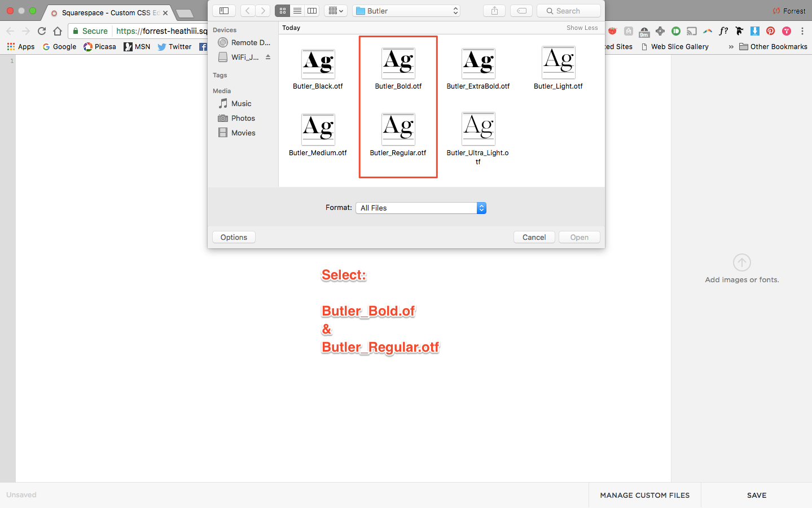Click the green circular ID extension icon
Viewport: 812px width, 508px height.
coord(676,31)
